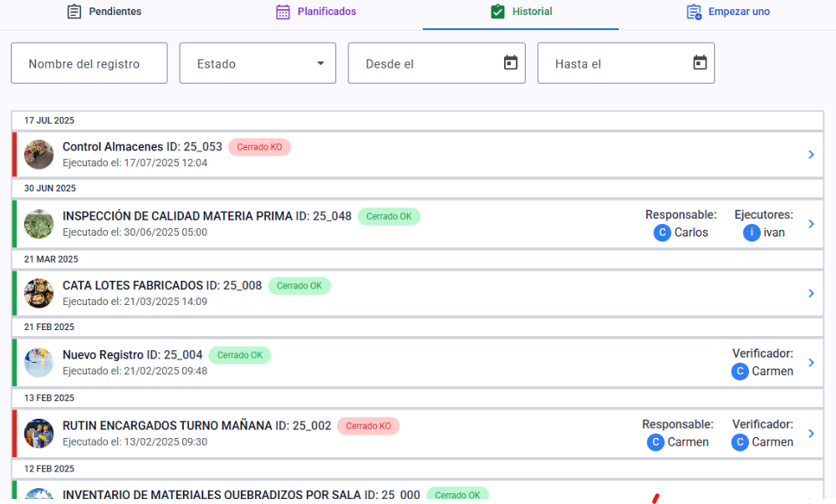Open RUTIN ENCARGADOS TURNO MAÑANA record

pyautogui.click(x=417, y=434)
